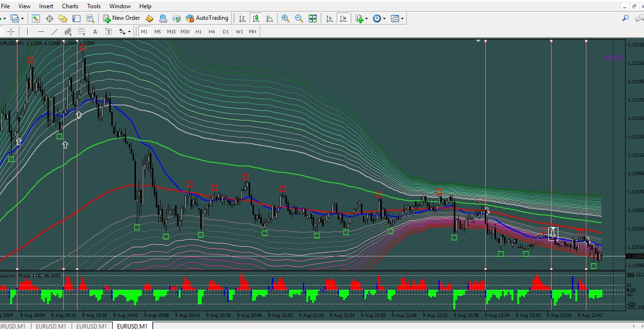Switch timeframe to H1
Image resolution: width=644 pixels, height=329 pixels.
point(198,32)
